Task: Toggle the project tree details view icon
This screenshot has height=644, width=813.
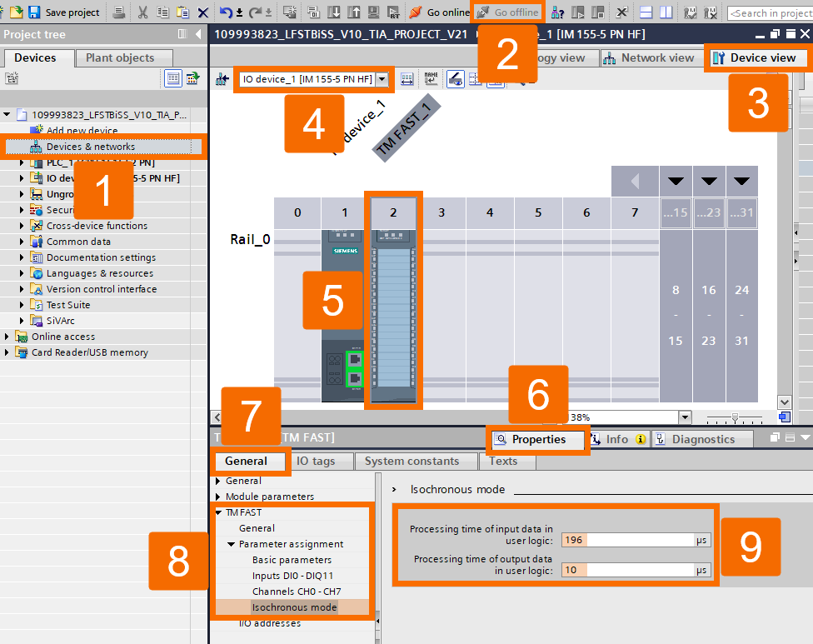Action: click(172, 78)
